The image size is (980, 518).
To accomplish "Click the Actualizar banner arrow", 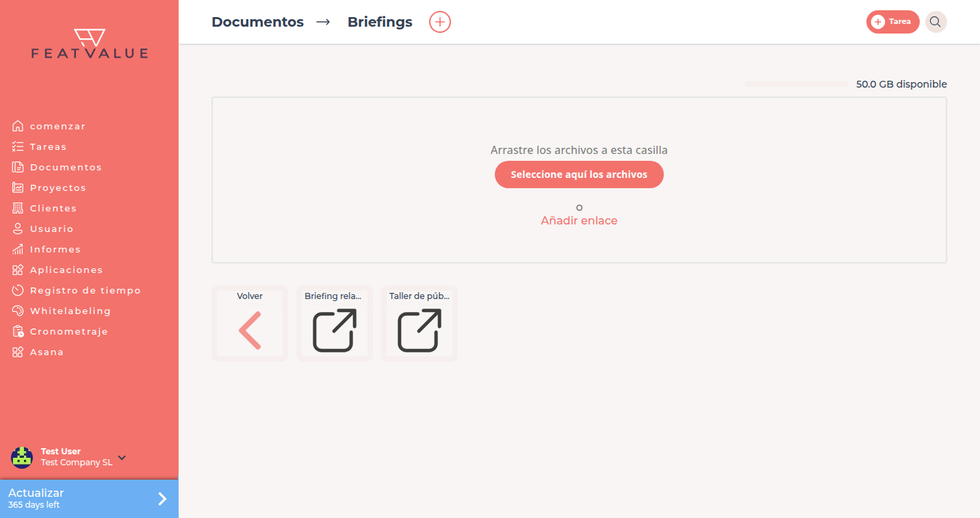I will [162, 499].
